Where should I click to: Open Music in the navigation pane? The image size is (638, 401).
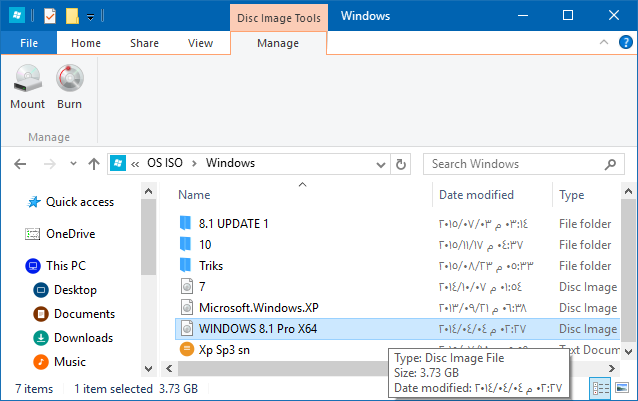click(70, 362)
